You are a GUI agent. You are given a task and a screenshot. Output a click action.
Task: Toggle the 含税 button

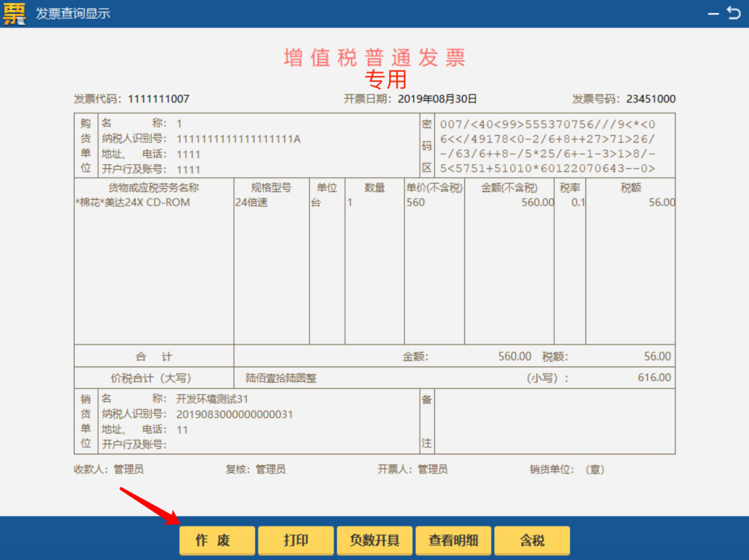(x=532, y=540)
